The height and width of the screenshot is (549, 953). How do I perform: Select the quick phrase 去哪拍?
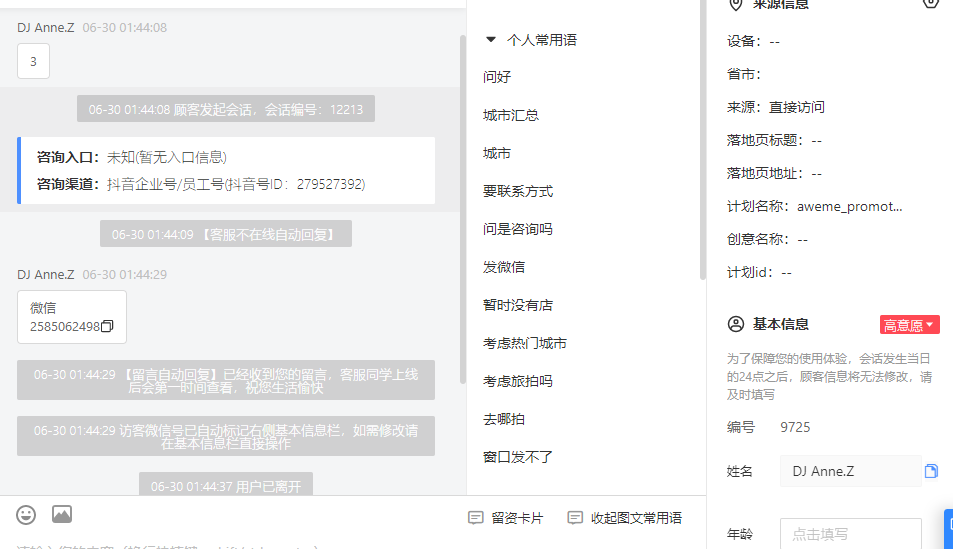point(504,419)
